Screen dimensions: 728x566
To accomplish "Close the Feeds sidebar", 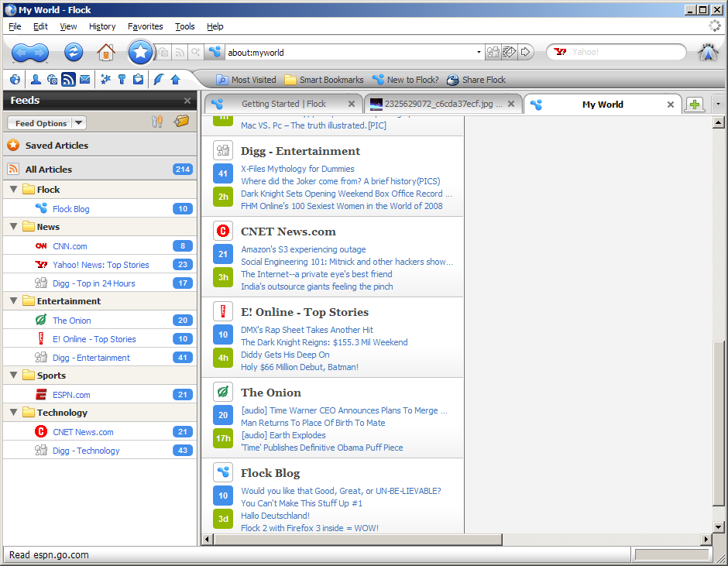I will [187, 101].
